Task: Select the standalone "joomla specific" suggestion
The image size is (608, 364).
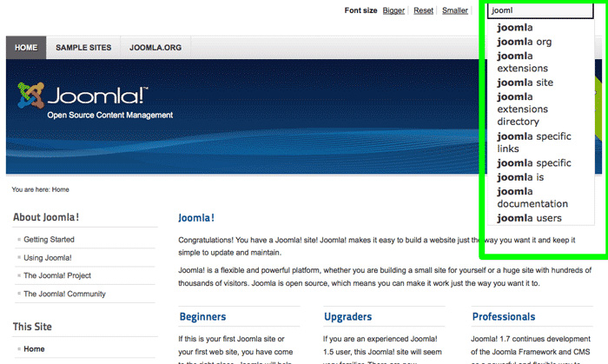Action: point(534,163)
